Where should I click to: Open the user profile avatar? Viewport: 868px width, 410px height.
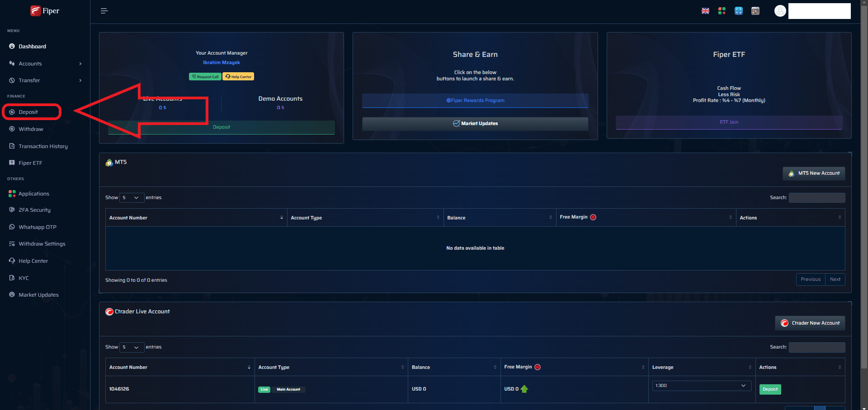780,11
